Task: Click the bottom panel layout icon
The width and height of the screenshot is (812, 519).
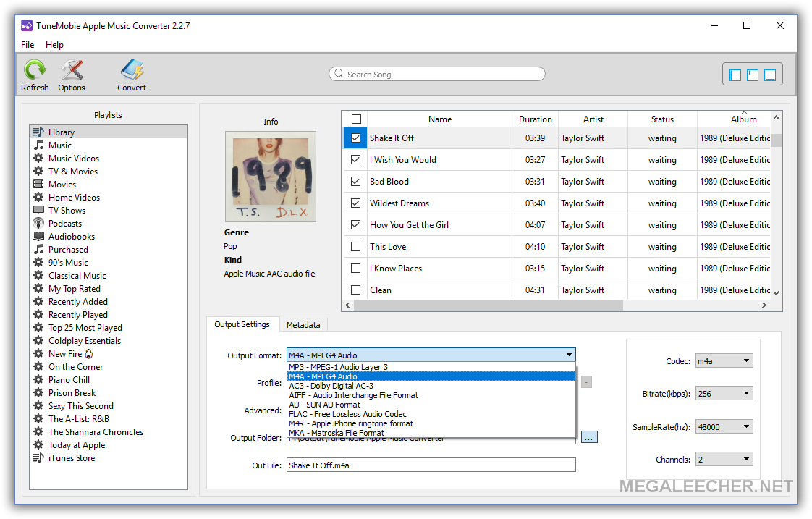Action: coord(770,75)
